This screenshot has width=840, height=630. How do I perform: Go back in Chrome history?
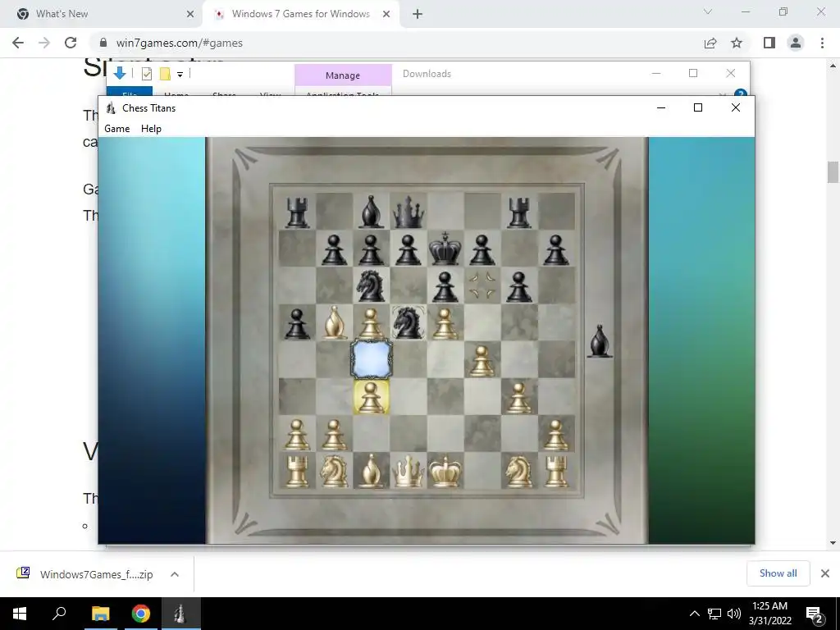(18, 43)
